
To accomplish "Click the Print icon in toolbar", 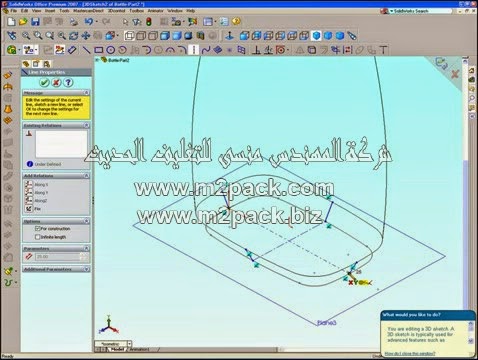I will click(74, 22).
